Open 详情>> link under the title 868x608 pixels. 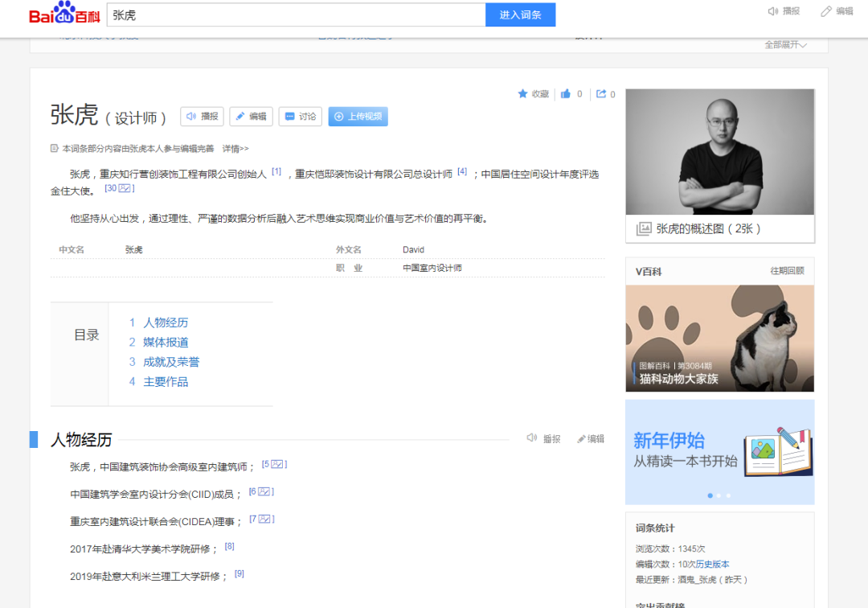[x=235, y=149]
